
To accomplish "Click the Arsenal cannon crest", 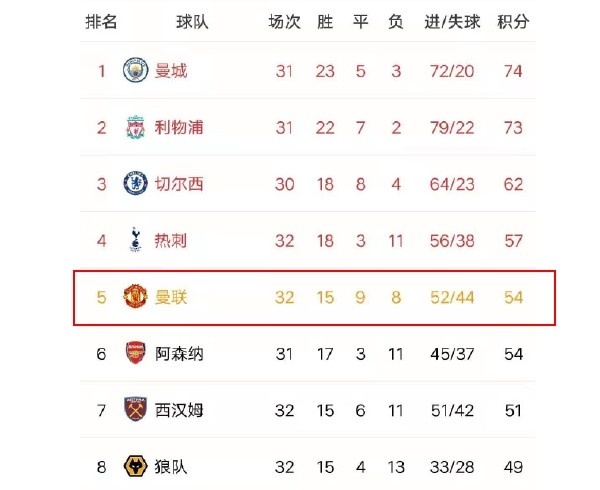I will pyautogui.click(x=135, y=353).
